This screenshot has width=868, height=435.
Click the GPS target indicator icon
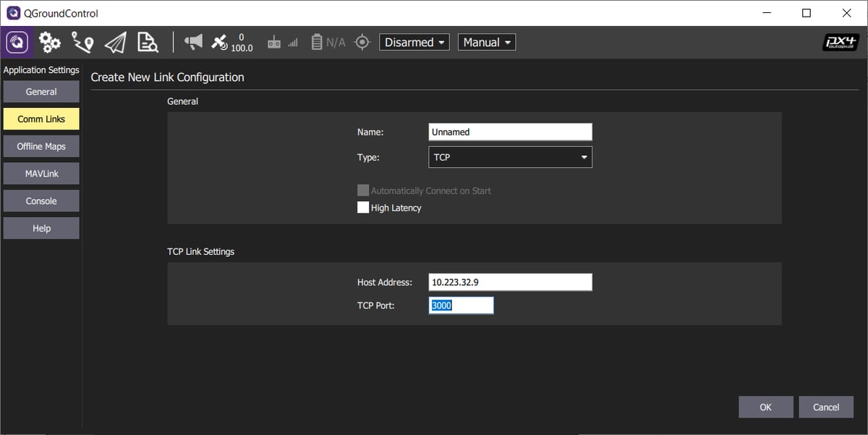[x=362, y=41]
